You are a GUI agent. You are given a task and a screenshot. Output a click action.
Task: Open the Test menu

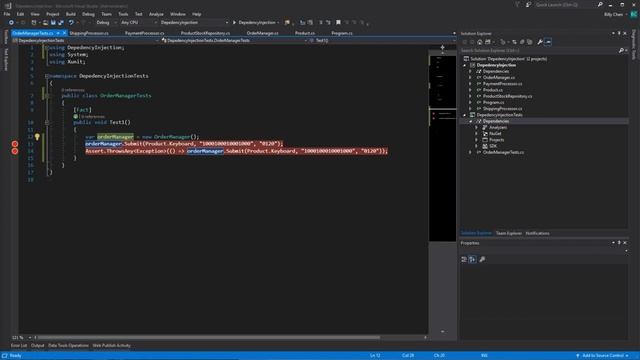point(139,14)
